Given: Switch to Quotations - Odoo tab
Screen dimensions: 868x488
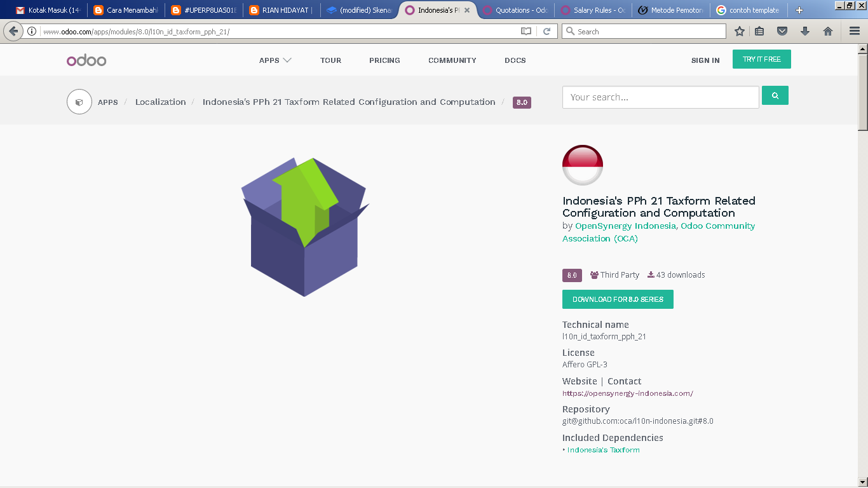Looking at the screenshot, I should pyautogui.click(x=515, y=10).
